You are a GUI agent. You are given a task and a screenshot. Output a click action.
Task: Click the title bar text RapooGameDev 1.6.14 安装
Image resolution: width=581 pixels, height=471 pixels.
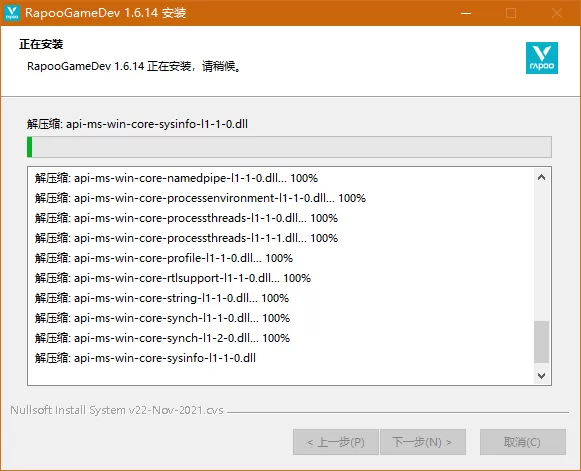pos(106,13)
